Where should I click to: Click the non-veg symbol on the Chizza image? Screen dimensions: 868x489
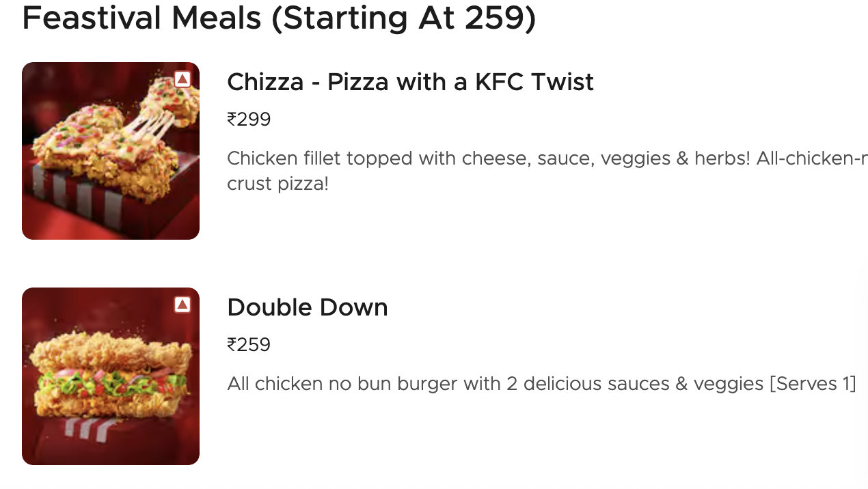pyautogui.click(x=182, y=79)
